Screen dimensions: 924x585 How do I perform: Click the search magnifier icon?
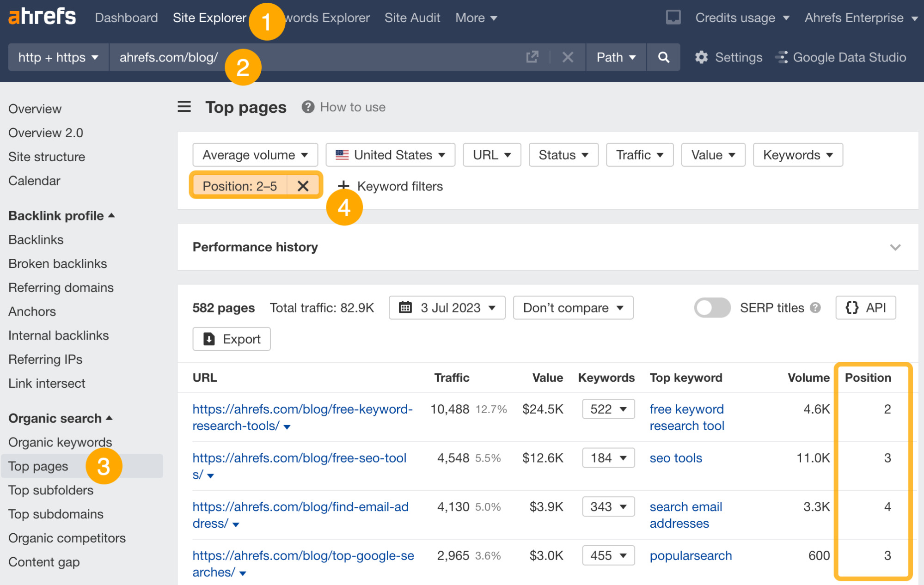pyautogui.click(x=663, y=57)
